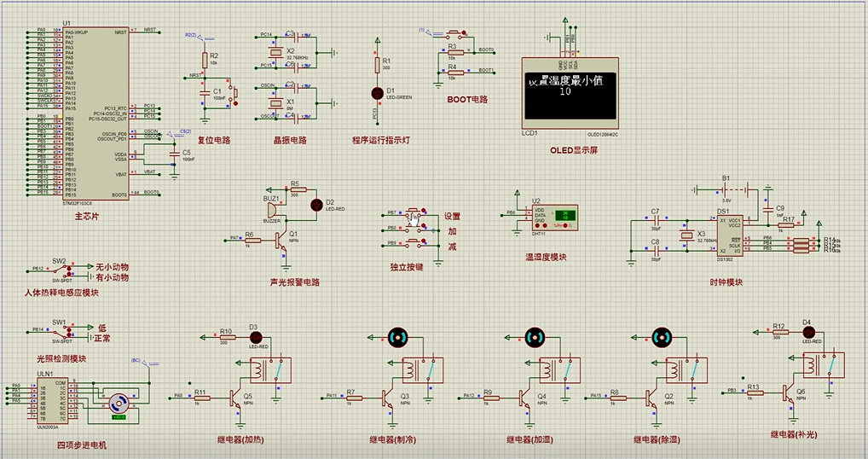Viewport: 868px width, 459px height.
Task: Click the BOOT0 push button above R3
Action: (x=457, y=33)
